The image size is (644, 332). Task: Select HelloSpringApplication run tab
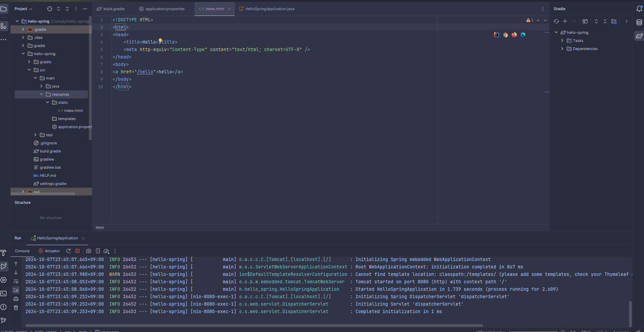tap(57, 238)
